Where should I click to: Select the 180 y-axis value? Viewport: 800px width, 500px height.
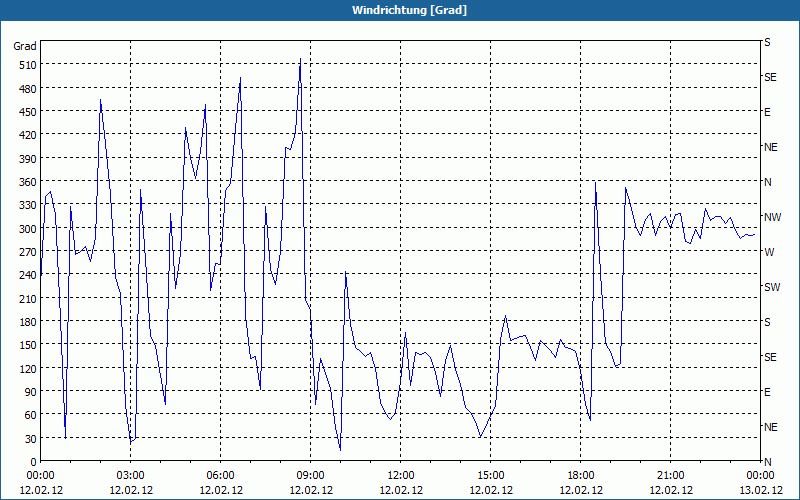[28, 322]
